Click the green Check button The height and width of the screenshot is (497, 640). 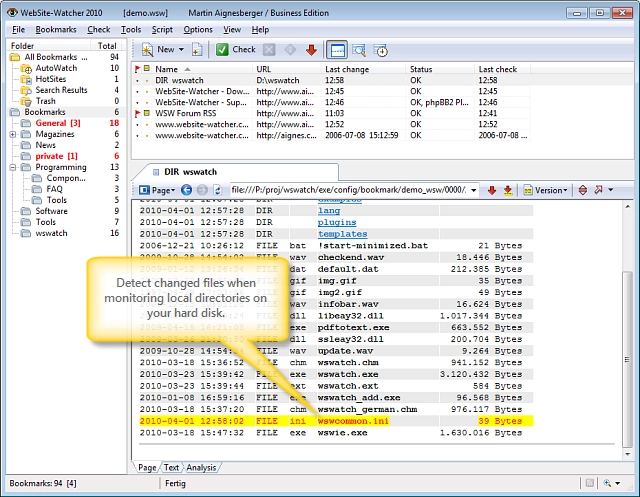click(x=236, y=50)
